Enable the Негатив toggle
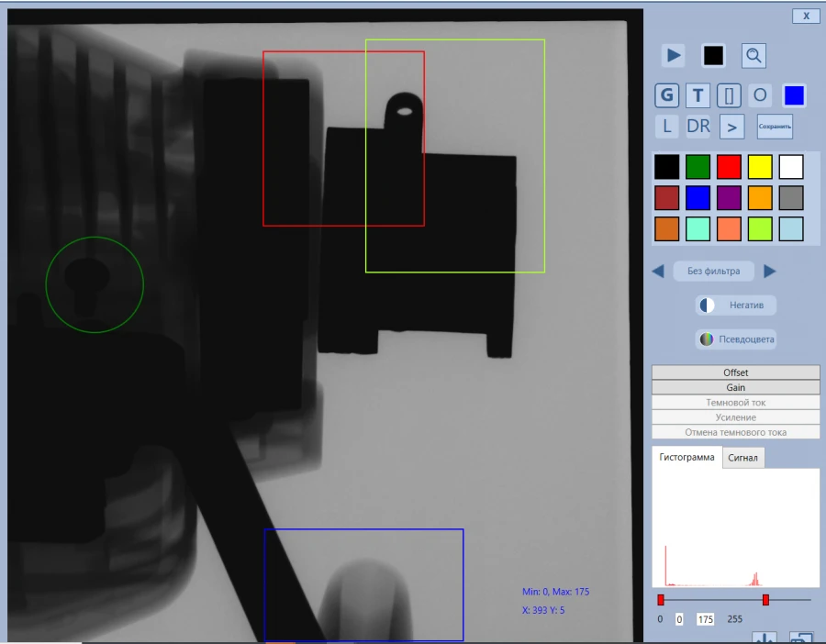 coord(736,305)
